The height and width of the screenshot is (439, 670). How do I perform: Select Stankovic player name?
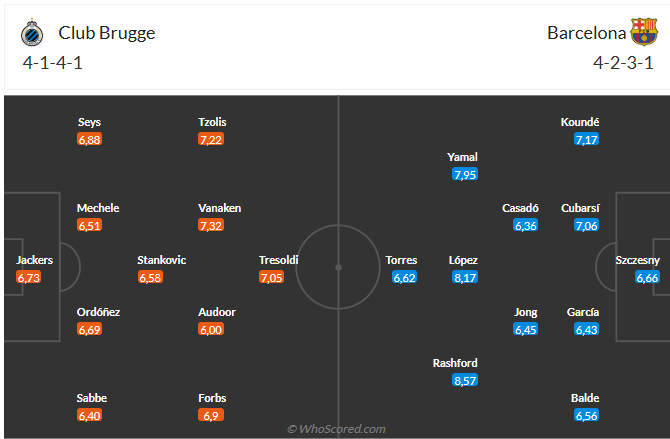click(x=162, y=260)
